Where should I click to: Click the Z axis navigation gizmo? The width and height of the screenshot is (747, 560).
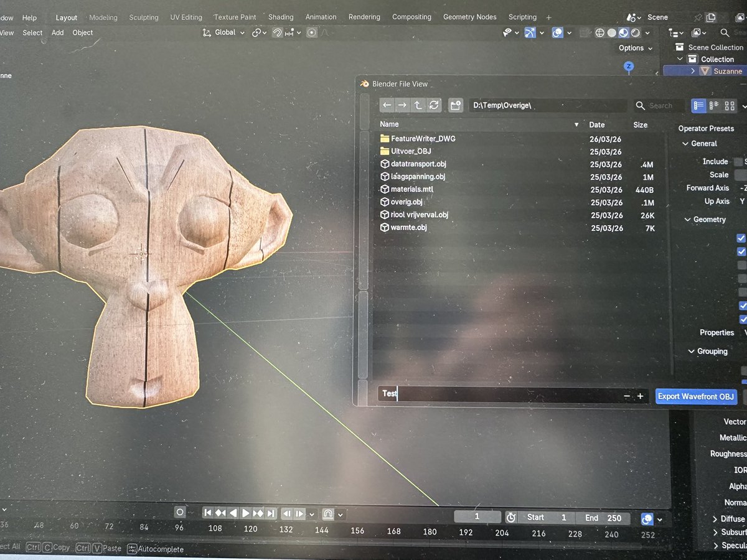tap(629, 66)
